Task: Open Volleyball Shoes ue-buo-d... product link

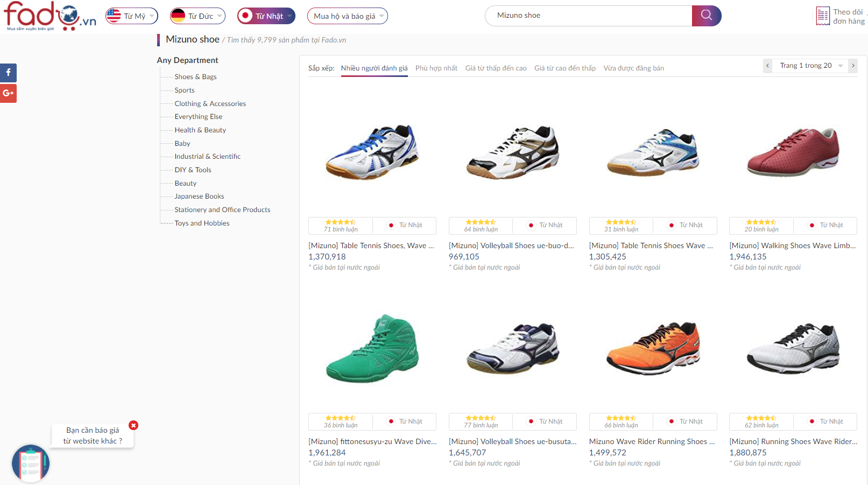Action: (x=512, y=246)
